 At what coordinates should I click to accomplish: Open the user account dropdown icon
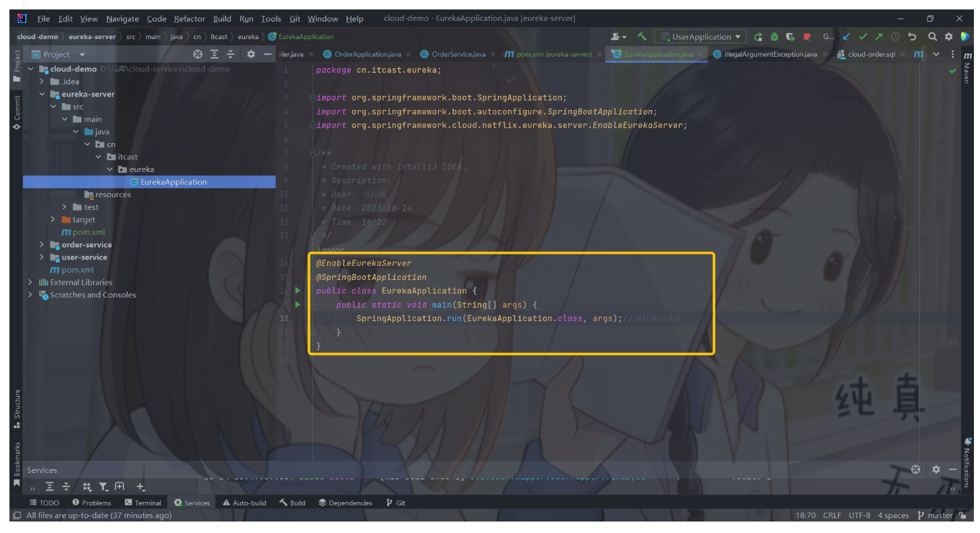coord(618,36)
